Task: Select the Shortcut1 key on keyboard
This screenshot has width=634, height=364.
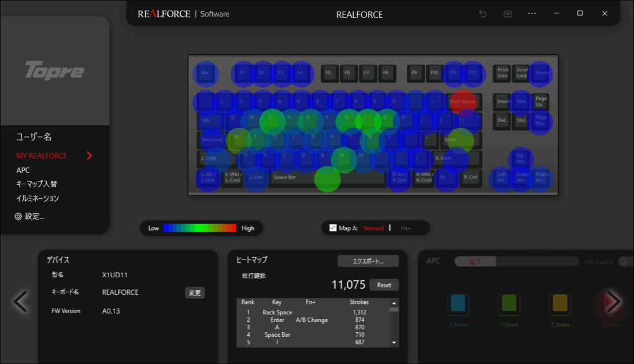Action: 212,140
